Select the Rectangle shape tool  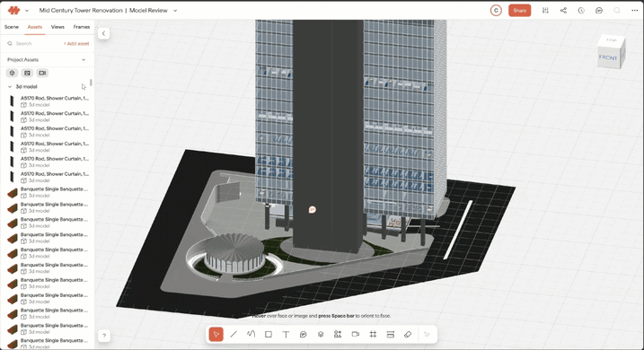coord(269,335)
